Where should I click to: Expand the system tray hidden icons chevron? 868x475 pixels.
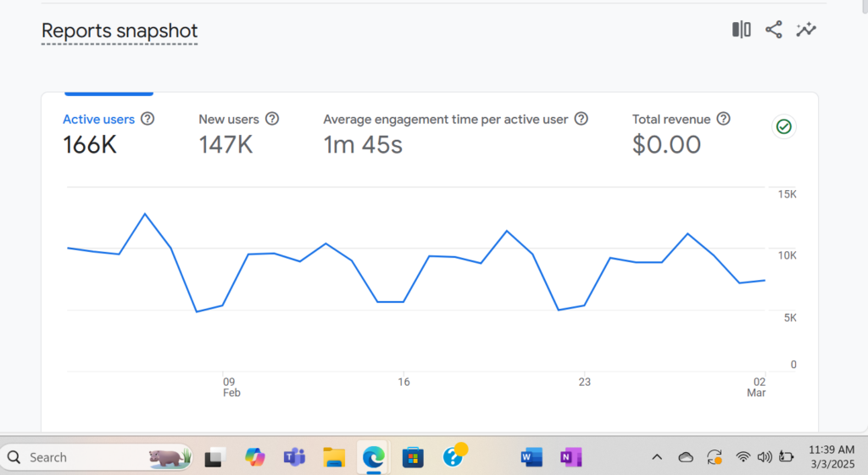pos(657,457)
